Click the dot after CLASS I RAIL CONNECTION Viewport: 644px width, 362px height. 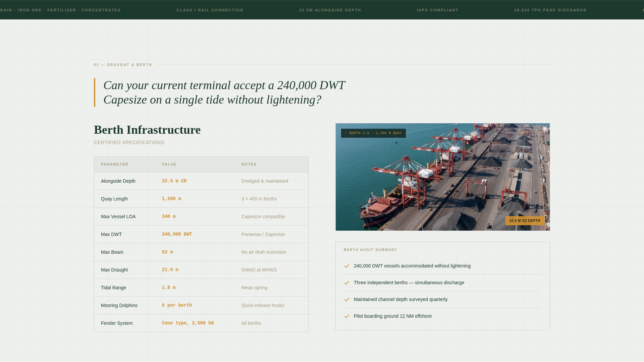click(x=257, y=10)
